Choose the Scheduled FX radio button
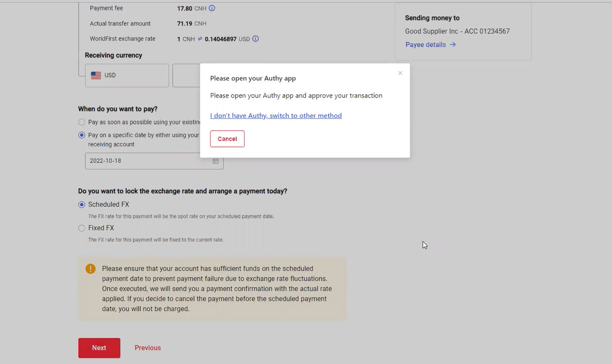Image resolution: width=612 pixels, height=364 pixels. [x=82, y=205]
